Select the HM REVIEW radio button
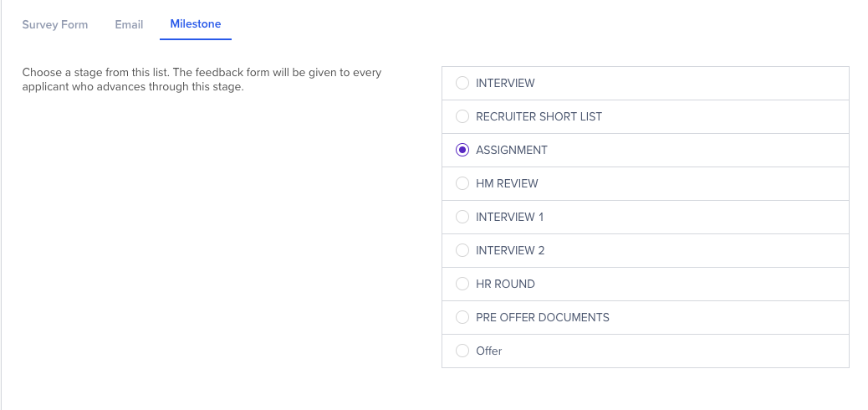 click(x=462, y=183)
